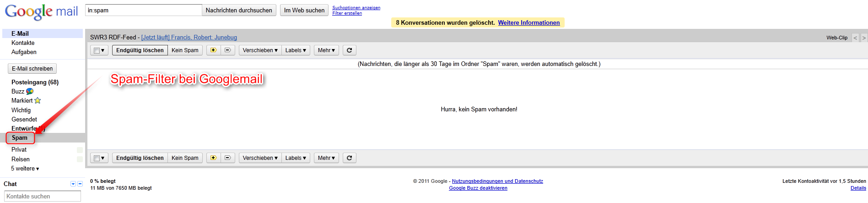
Task: Click Im Web suchen button
Action: click(x=304, y=10)
